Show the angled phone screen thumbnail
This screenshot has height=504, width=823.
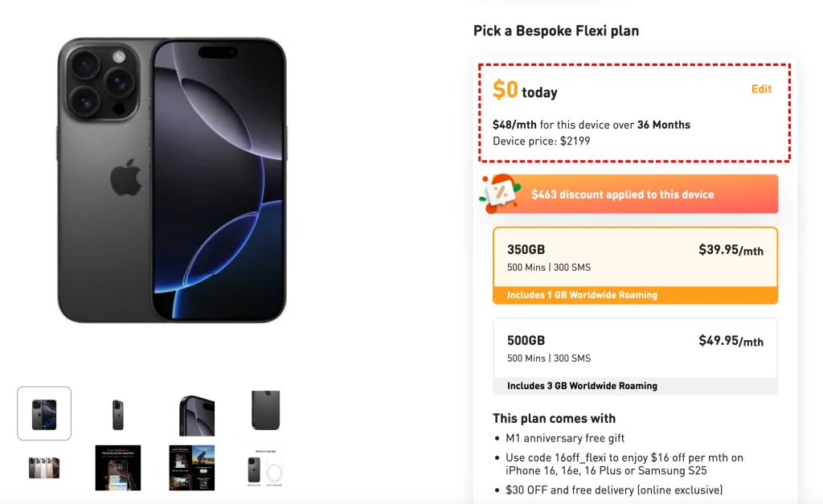[197, 416]
